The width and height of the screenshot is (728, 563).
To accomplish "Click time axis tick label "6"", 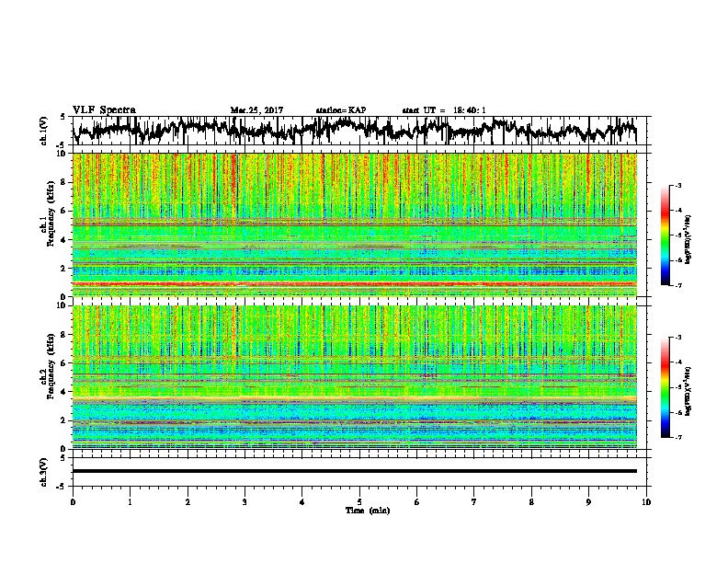I will pyautogui.click(x=417, y=502).
